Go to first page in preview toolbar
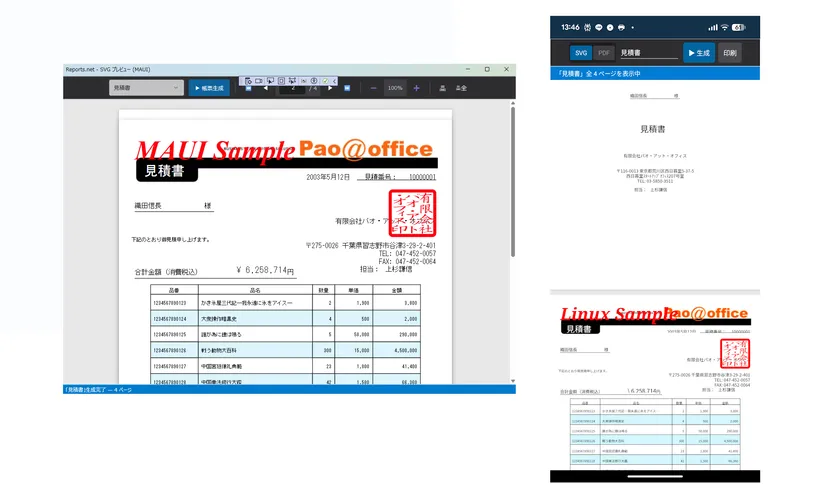 247,88
